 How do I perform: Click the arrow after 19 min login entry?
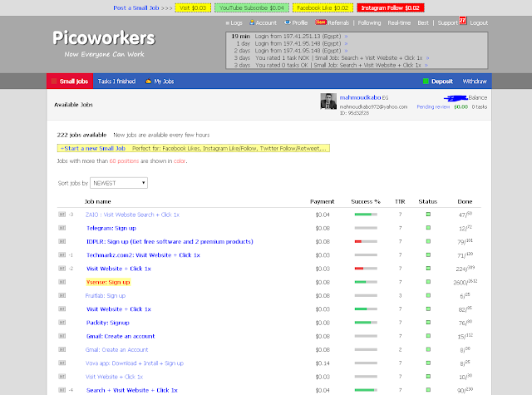(346, 37)
